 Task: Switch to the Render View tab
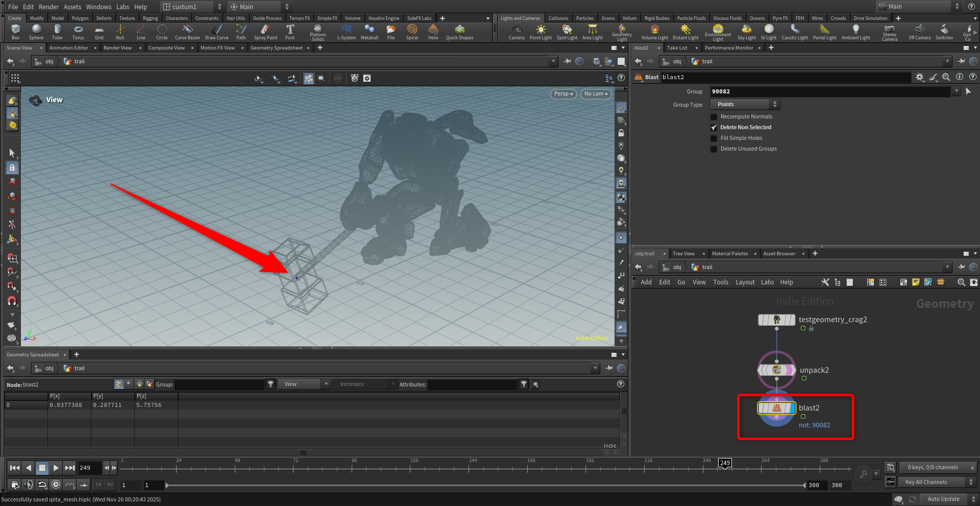(x=117, y=48)
